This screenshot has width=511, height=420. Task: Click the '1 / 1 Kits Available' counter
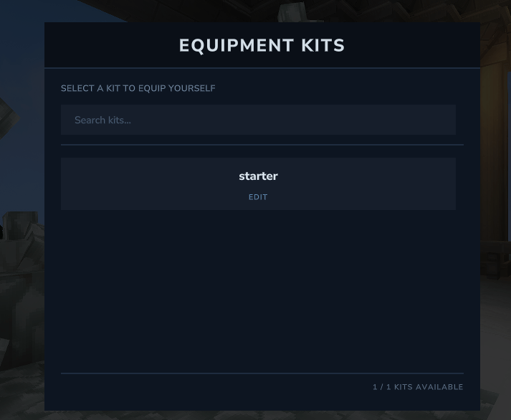coord(418,387)
